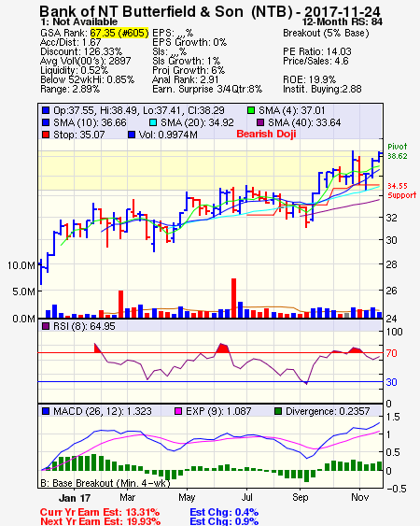
Task: Click the Jan 17 date axis label
Action: pyautogui.click(x=75, y=498)
